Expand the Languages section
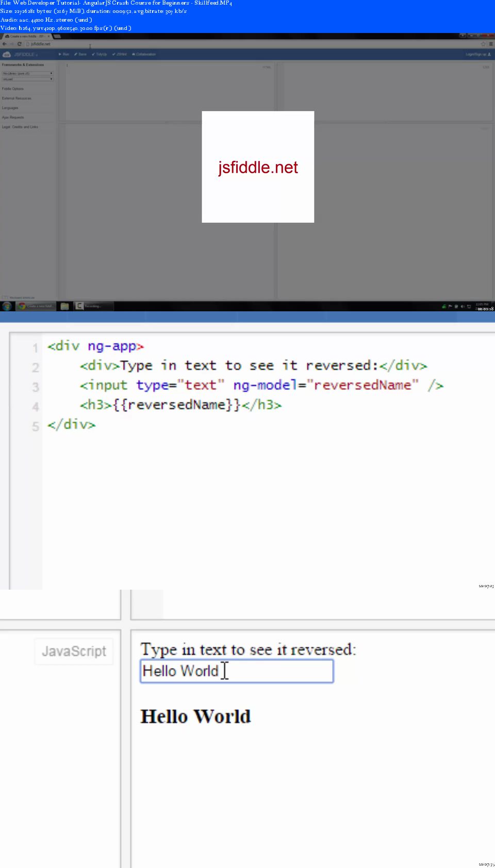Viewport: 495px width, 868px height. coord(10,108)
